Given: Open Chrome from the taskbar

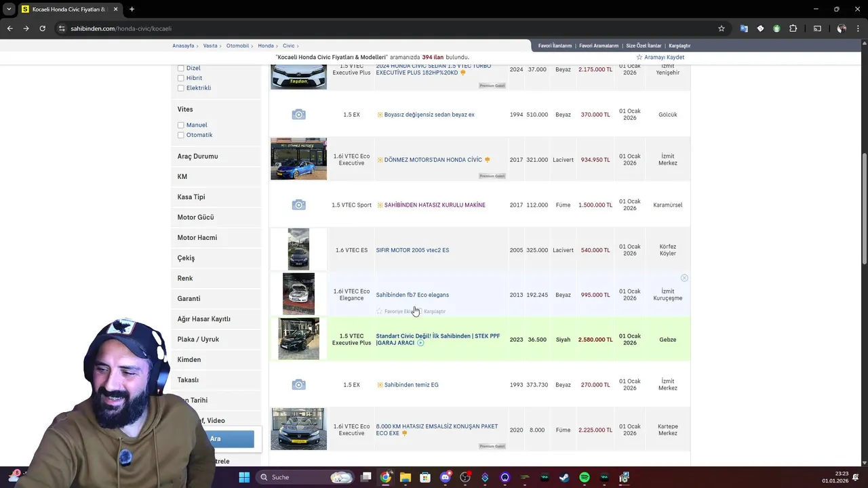Looking at the screenshot, I should [385, 477].
